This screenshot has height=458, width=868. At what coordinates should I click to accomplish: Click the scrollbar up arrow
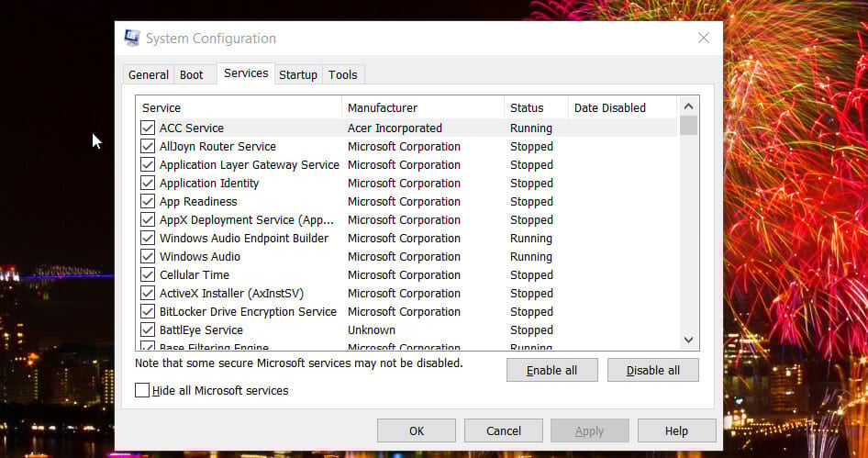click(x=688, y=106)
